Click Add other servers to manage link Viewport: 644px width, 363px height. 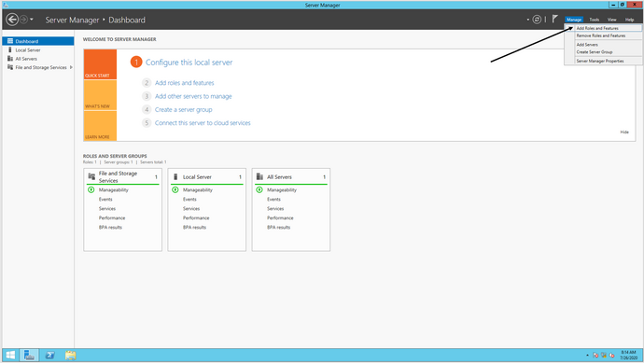193,96
